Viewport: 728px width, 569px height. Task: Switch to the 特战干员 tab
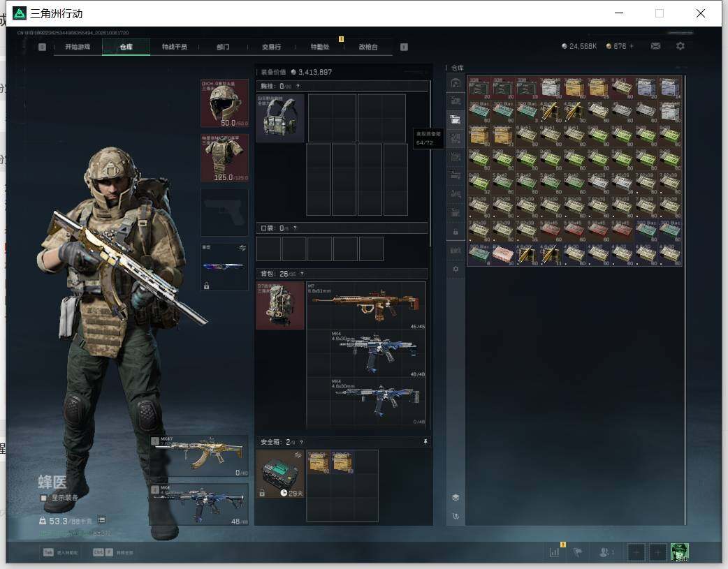[174, 47]
